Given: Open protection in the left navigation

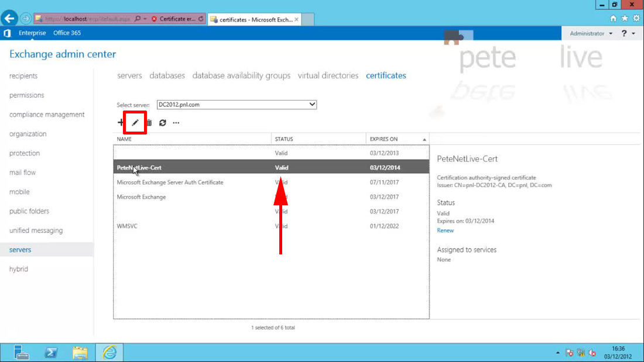Looking at the screenshot, I should (25, 153).
